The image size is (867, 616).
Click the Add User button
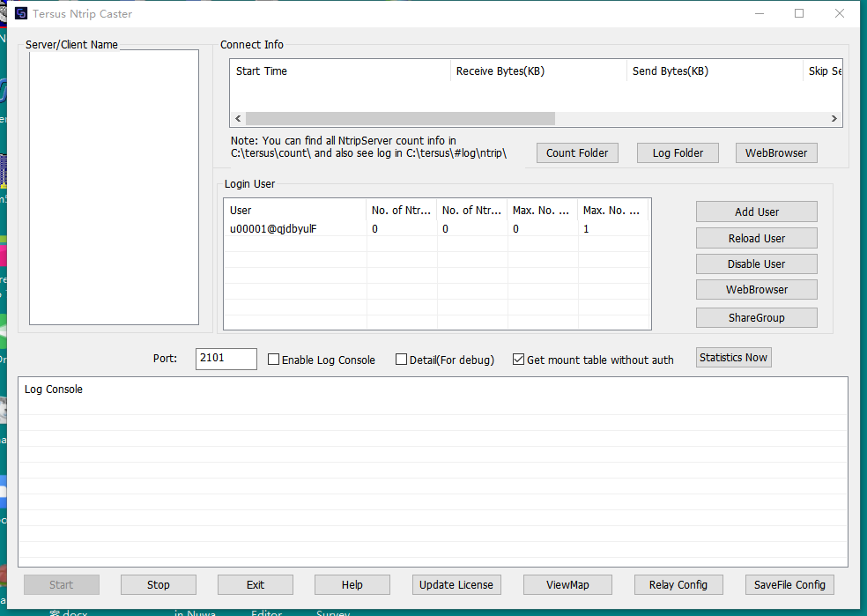pos(756,212)
